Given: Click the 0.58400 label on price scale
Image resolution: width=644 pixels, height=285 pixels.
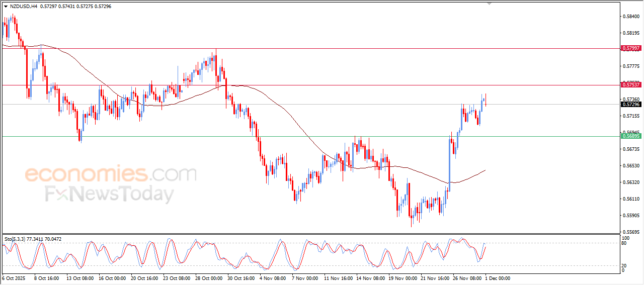Looking at the screenshot, I should [631, 17].
